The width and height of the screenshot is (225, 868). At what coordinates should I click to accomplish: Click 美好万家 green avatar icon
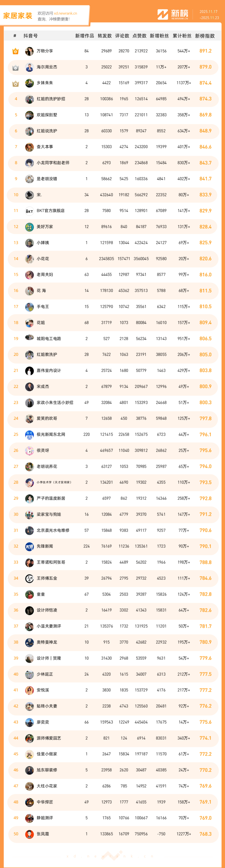(29, 227)
